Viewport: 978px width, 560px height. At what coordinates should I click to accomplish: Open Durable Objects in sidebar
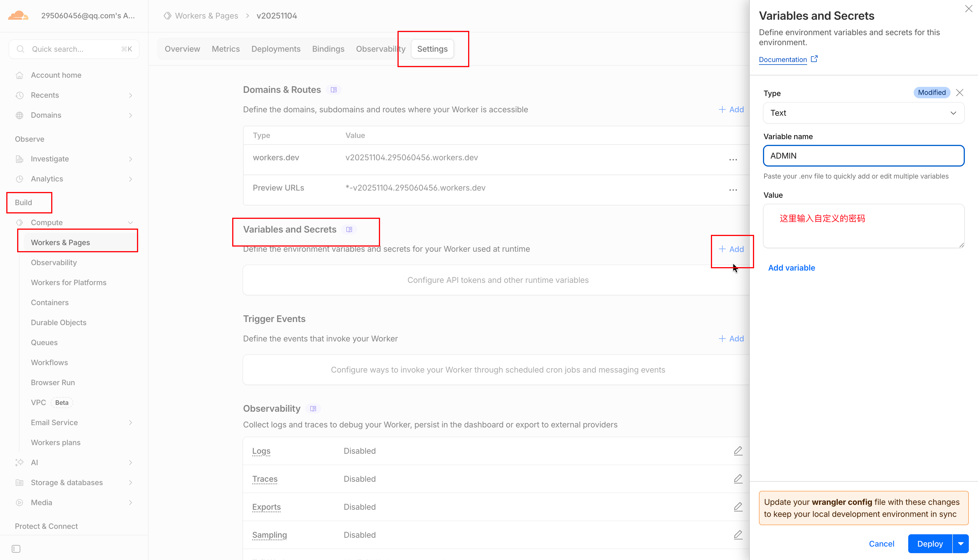59,323
